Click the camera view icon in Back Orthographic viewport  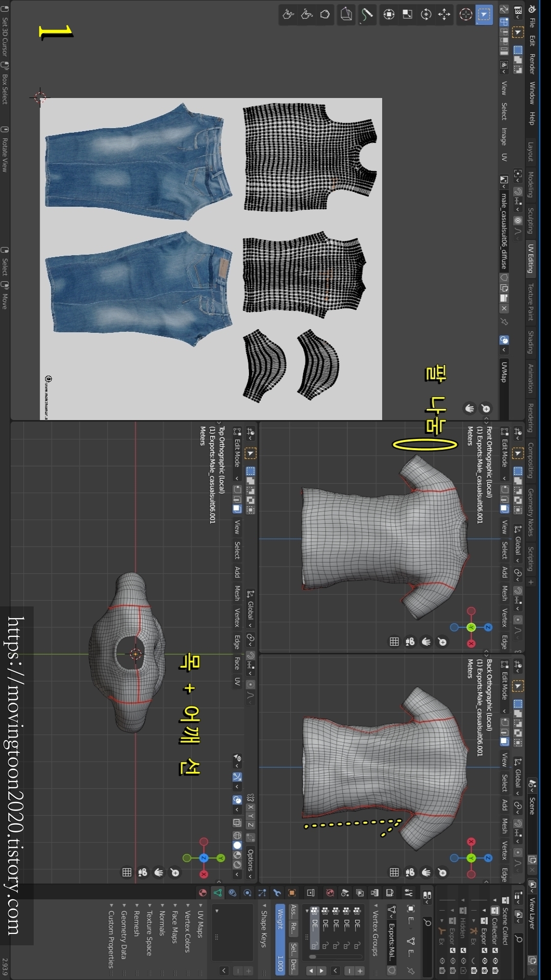410,872
